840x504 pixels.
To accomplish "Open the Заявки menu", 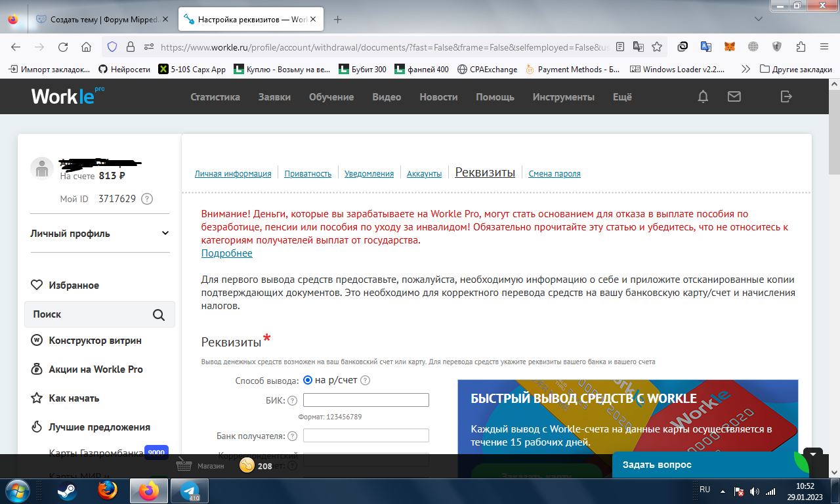I will coord(274,97).
